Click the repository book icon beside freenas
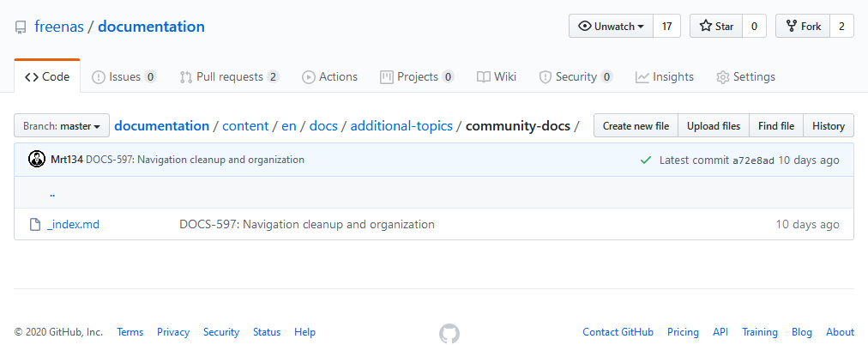 coord(21,27)
